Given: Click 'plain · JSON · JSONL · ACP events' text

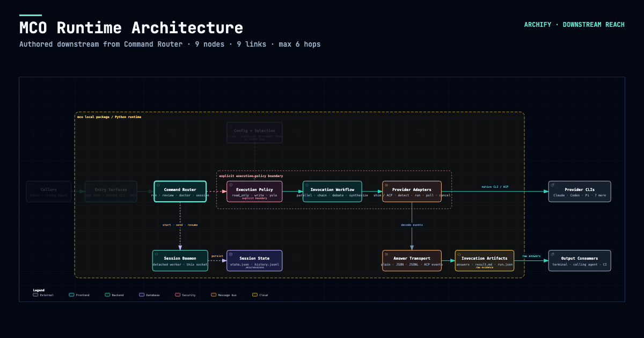Looking at the screenshot, I should 412,264.
